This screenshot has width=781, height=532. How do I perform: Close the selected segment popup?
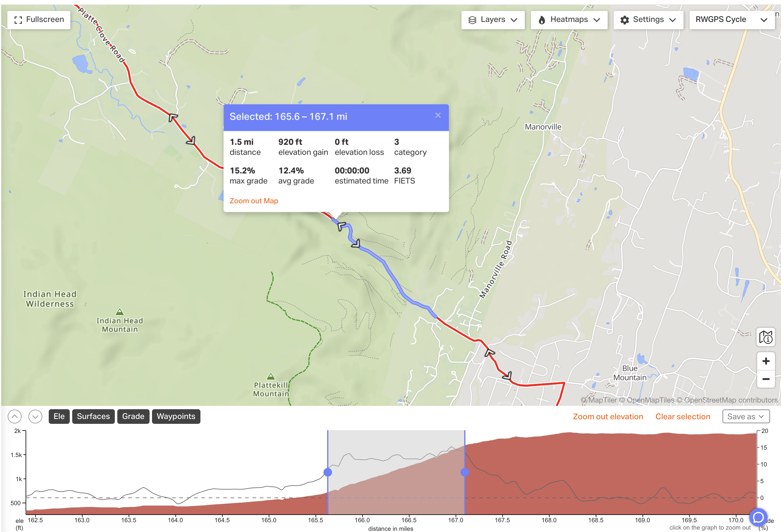coord(438,115)
